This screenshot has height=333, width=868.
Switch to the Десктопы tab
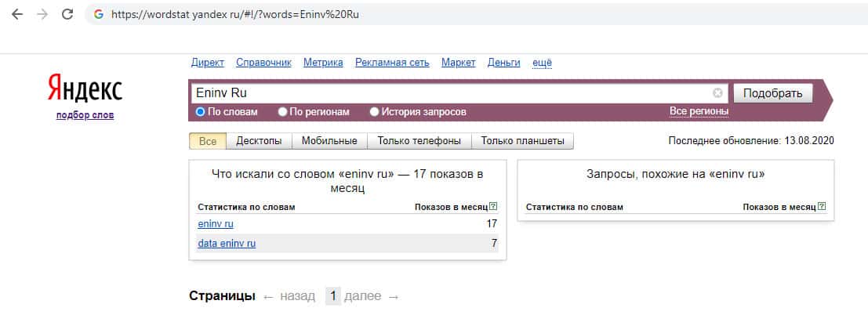tap(259, 141)
